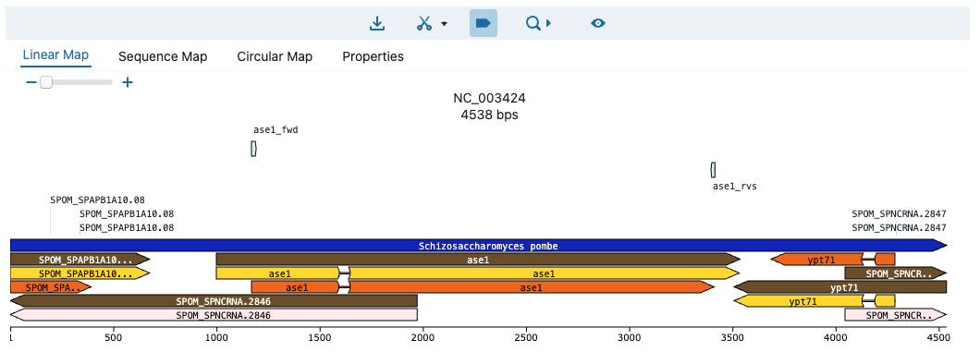This screenshot has width=980, height=364.
Task: Open the search magnifier tool
Action: tap(533, 23)
